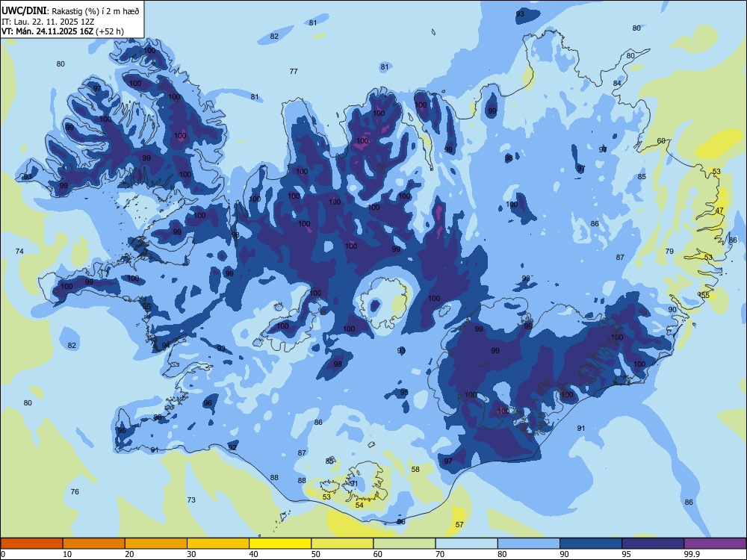This screenshot has height=560, width=747.
Task: Click the 92 humidity value on the map
Action: click(x=232, y=447)
